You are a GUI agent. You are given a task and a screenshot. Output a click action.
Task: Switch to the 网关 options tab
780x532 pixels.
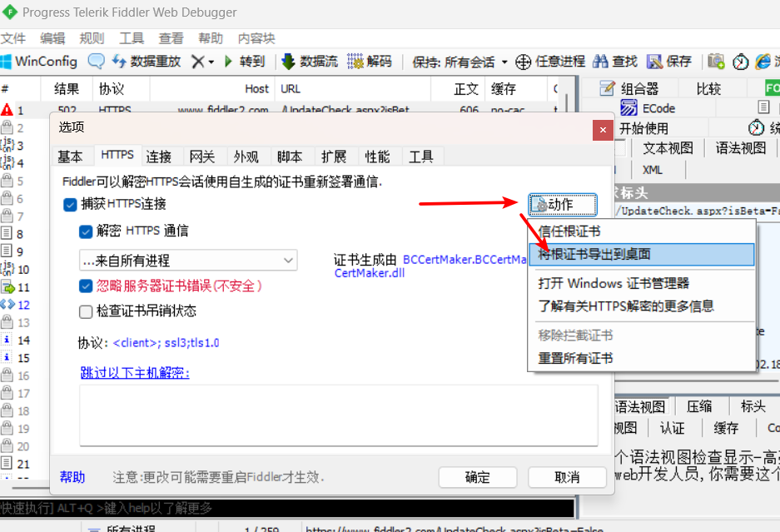click(x=202, y=157)
